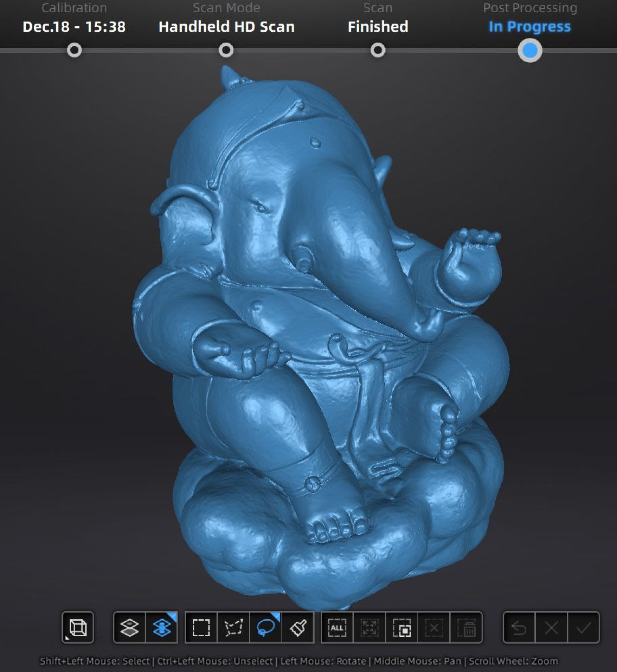Choose the polygon selection tool
This screenshot has height=672, width=617.
tap(233, 627)
